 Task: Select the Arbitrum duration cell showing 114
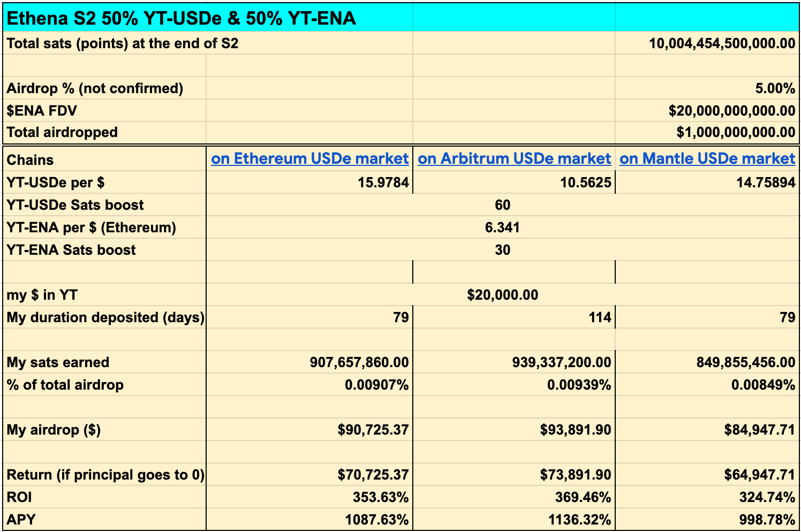click(515, 317)
